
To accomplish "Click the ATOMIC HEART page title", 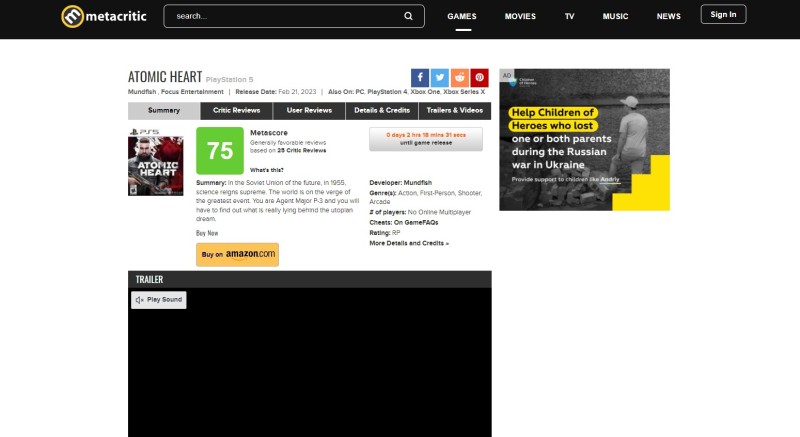I will coord(165,76).
